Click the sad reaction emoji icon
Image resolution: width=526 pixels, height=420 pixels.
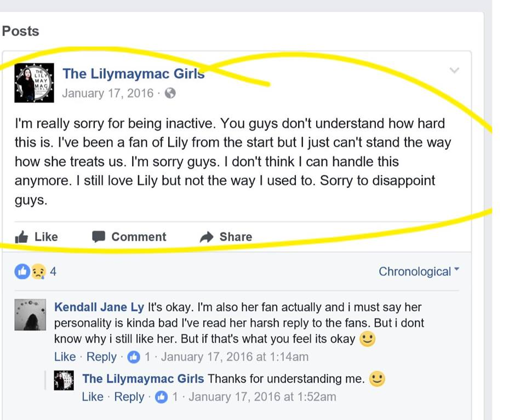(37, 271)
